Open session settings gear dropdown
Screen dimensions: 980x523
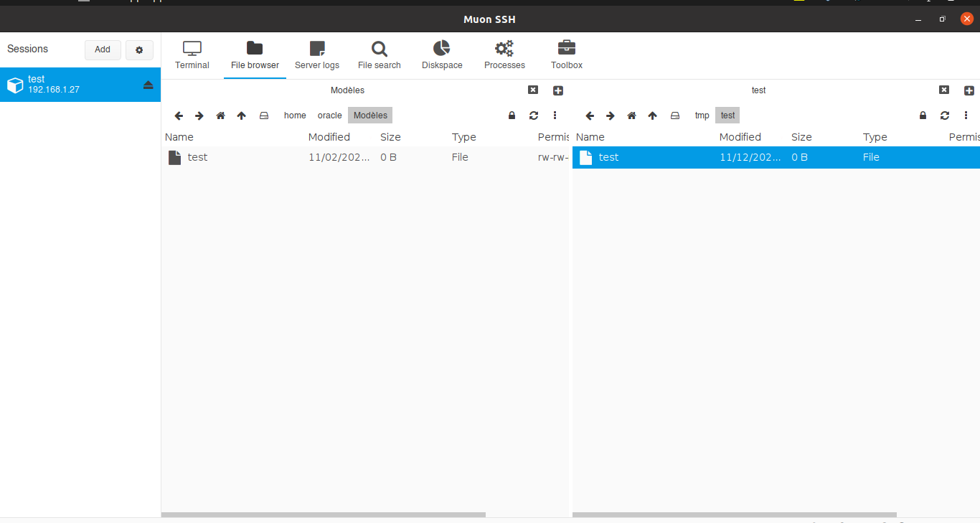point(139,50)
